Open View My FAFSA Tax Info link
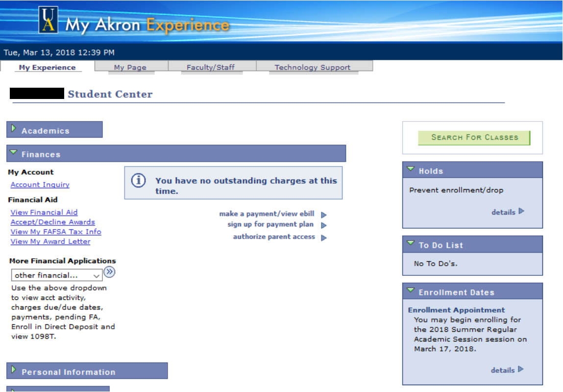 click(x=56, y=232)
